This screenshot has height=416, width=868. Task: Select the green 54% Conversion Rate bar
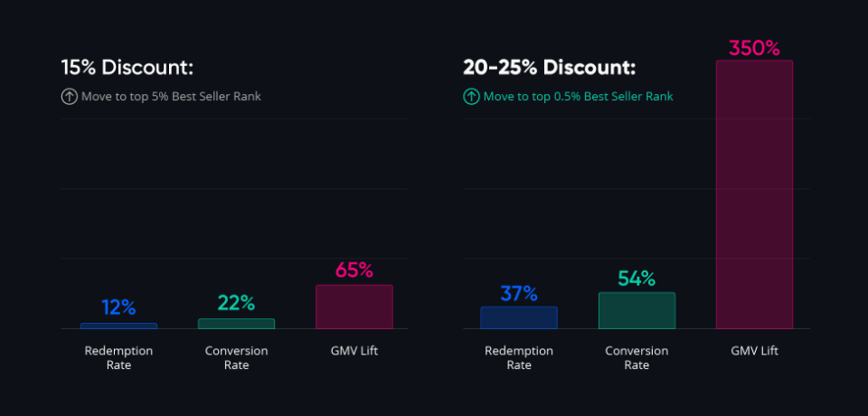coord(637,310)
